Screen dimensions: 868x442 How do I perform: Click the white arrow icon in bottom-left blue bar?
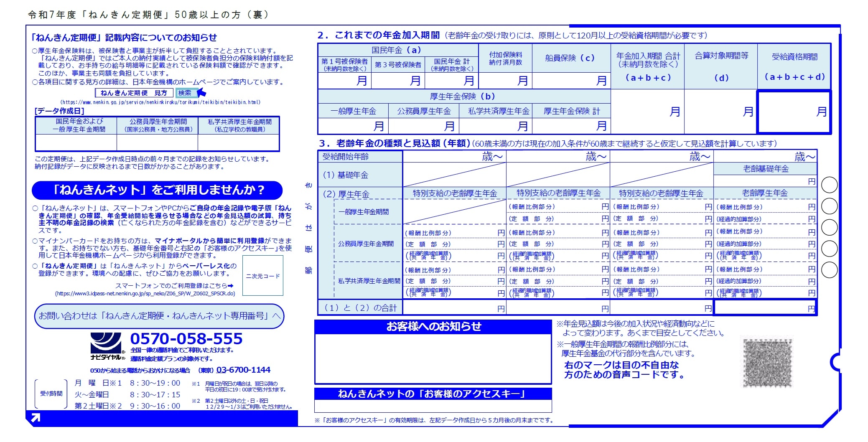coord(36,418)
